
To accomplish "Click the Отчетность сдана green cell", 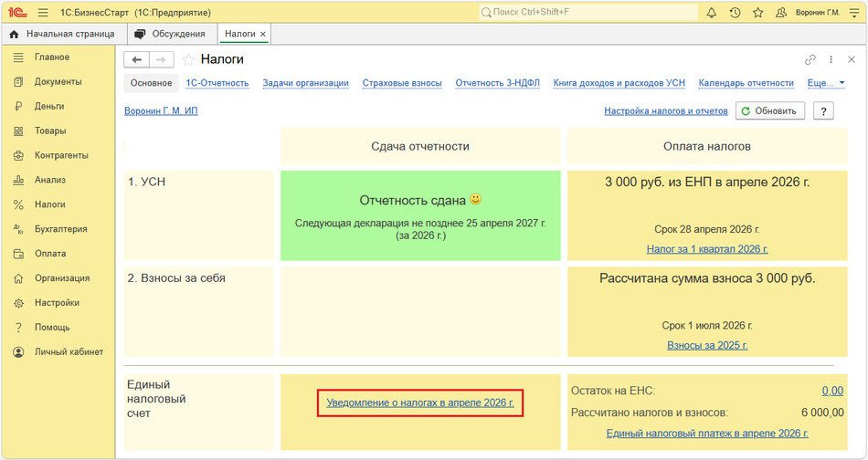I will click(420, 215).
